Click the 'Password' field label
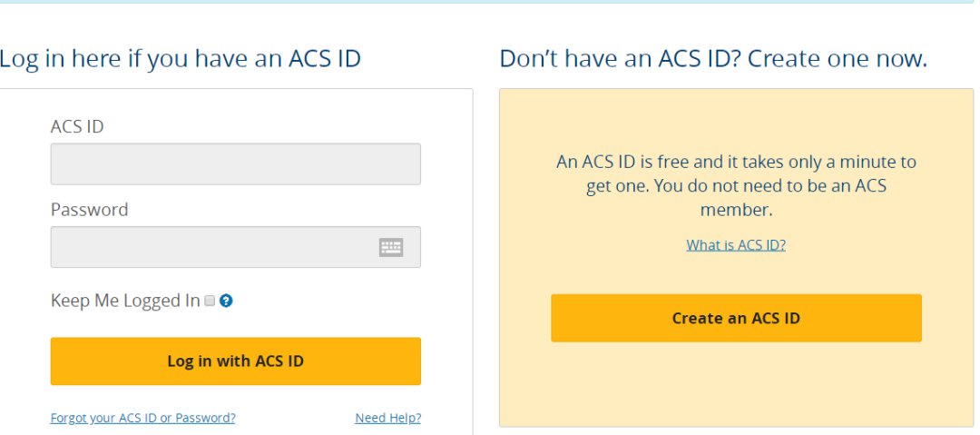The width and height of the screenshot is (980, 435). (x=89, y=210)
